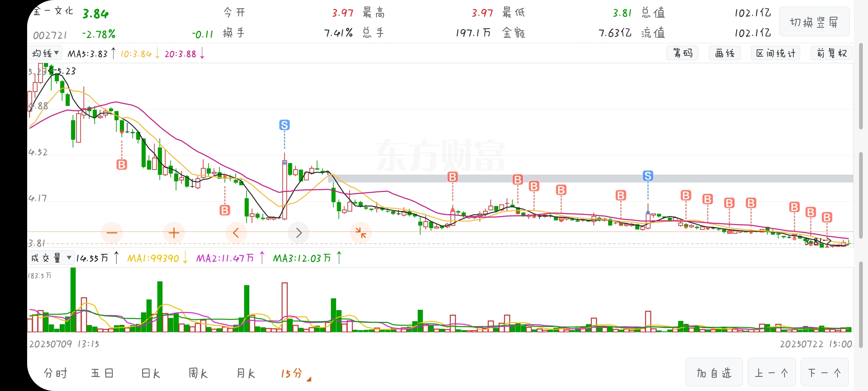Click the 加自选 button
The width and height of the screenshot is (868, 391).
coord(714,373)
